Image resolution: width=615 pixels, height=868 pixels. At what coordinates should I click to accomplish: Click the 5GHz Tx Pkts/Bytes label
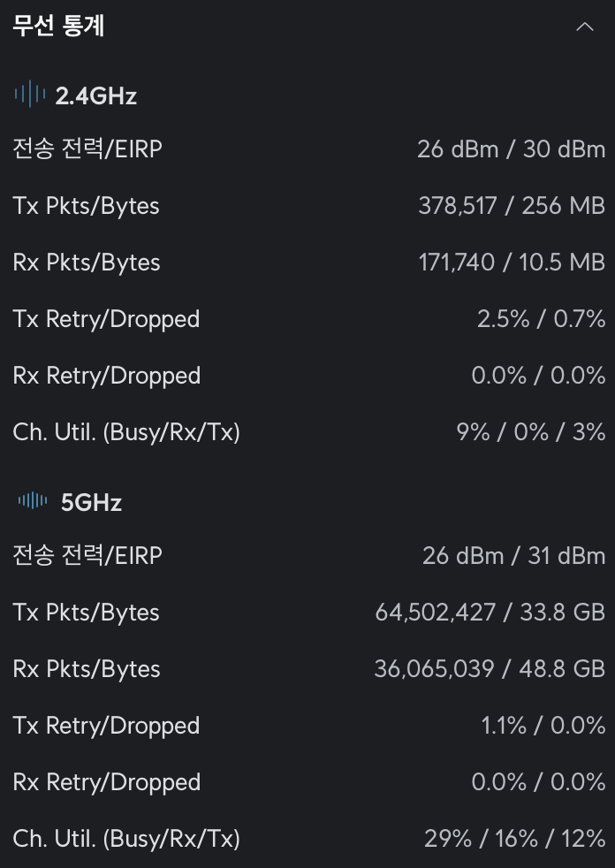point(87,613)
